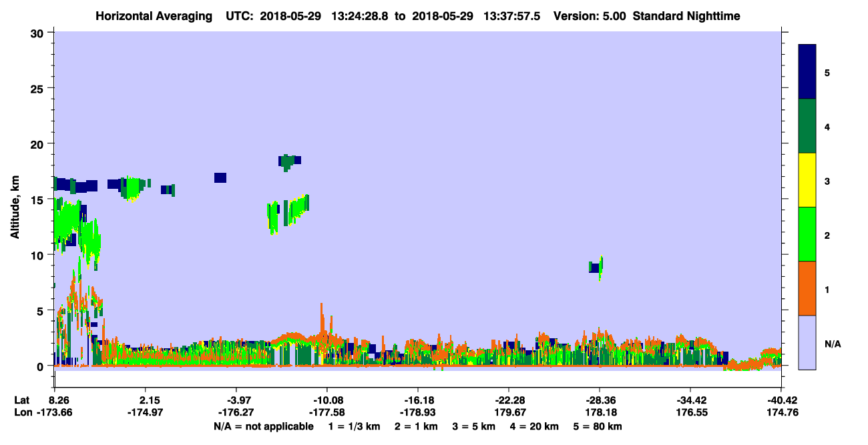Click the y-axis tick label 15
The image size is (868, 445).
[39, 199]
